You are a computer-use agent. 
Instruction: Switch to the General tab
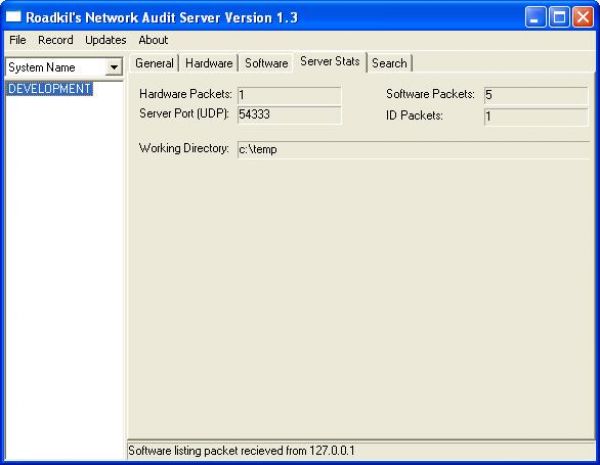pos(154,63)
